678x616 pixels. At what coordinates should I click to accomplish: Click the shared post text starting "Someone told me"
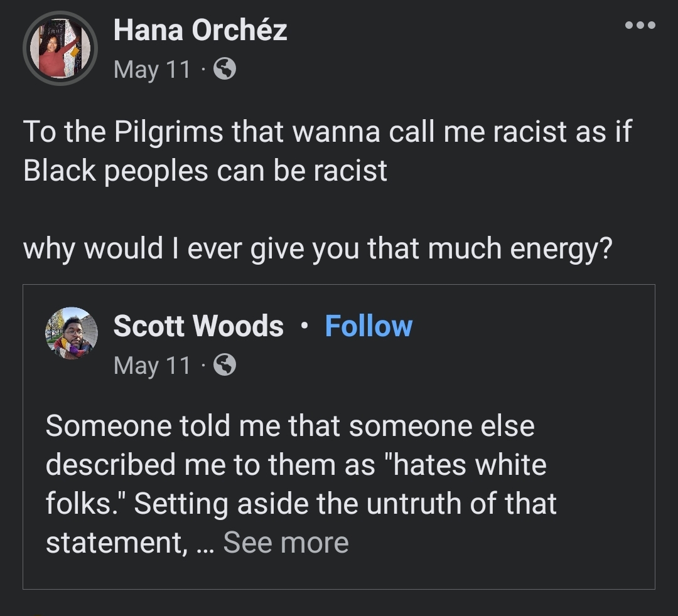tap(289, 427)
